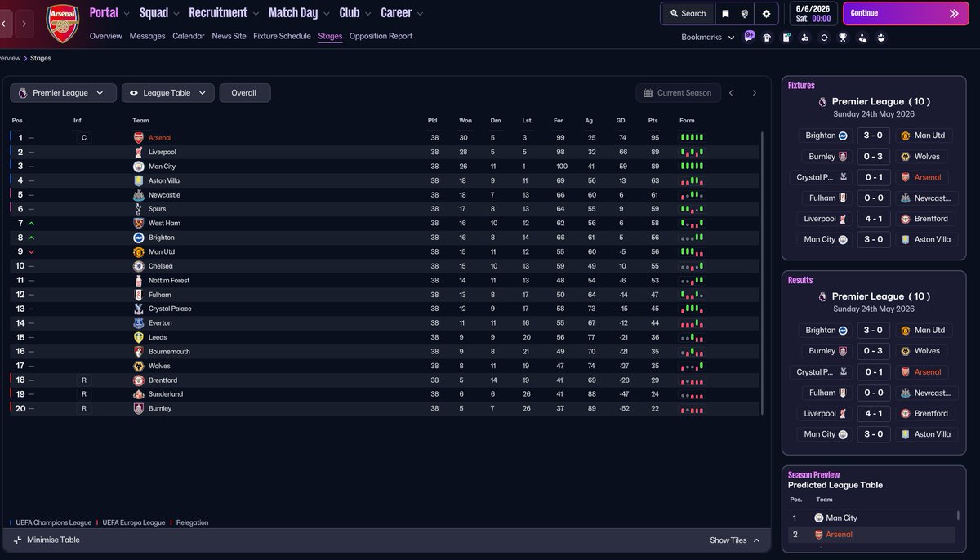The image size is (980, 560).
Task: Click the Chelsea crest in the league table
Action: pos(139,266)
